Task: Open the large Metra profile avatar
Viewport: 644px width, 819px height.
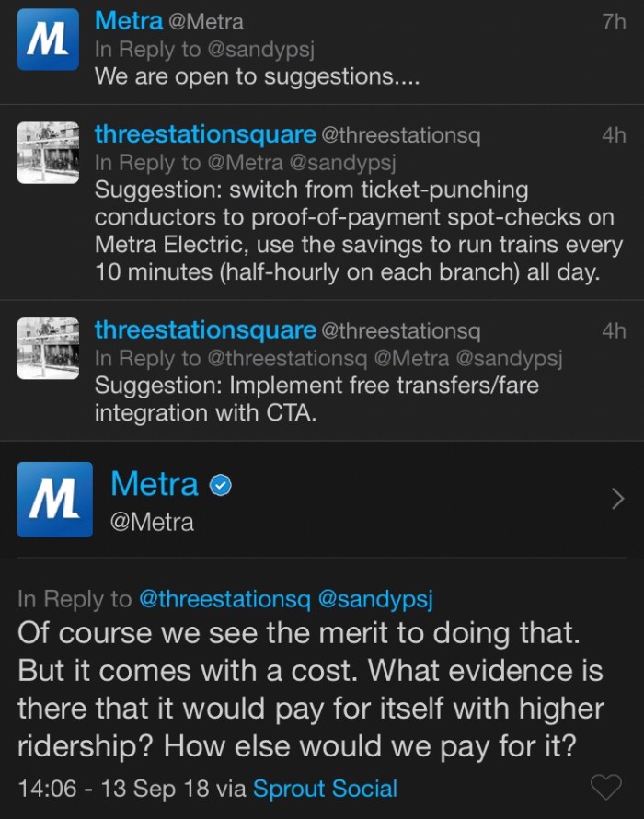Action: point(55,500)
